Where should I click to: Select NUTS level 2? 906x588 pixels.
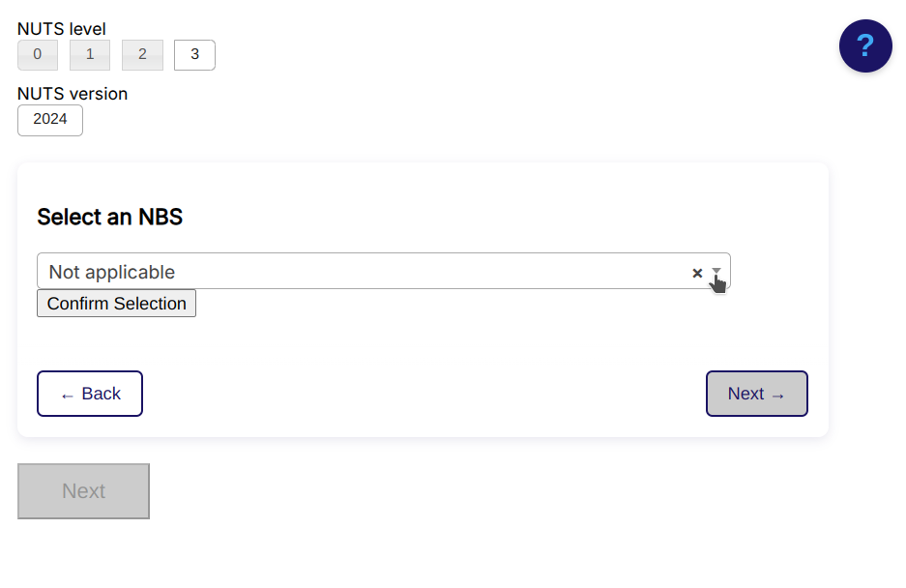point(142,55)
